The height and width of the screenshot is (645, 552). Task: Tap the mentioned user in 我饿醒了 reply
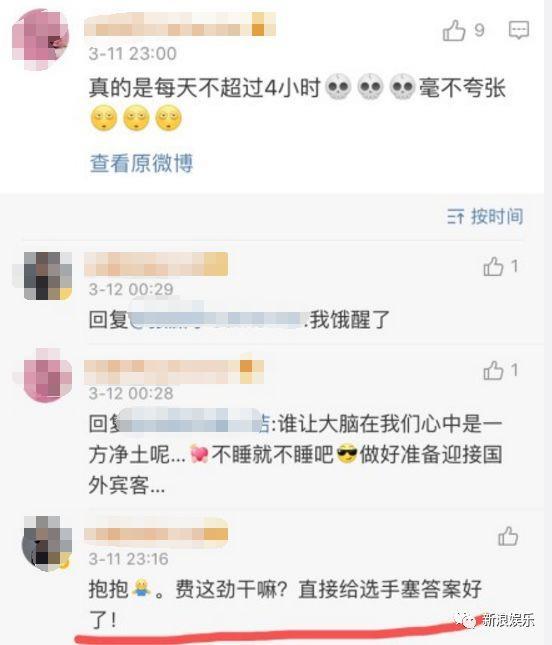pyautogui.click(x=216, y=319)
